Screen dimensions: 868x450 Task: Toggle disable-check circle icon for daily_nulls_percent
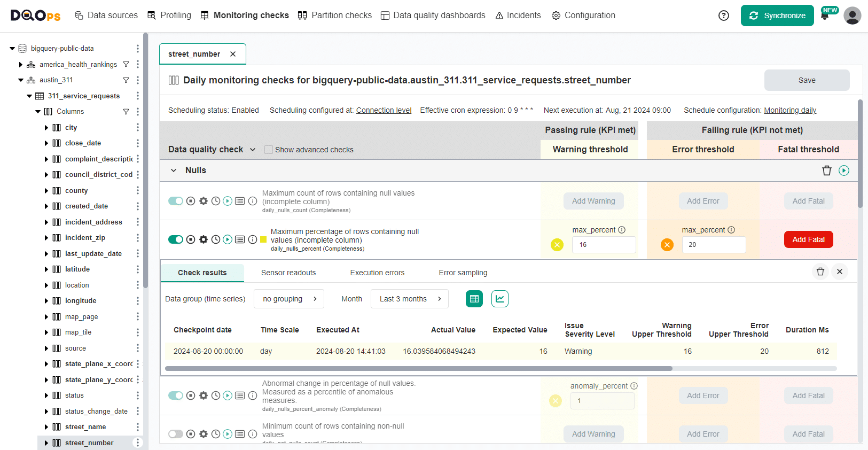[191, 239]
